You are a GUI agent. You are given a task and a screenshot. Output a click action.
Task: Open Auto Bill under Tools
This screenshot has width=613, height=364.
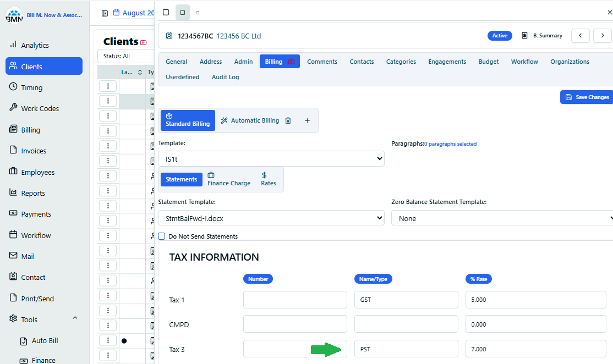click(39, 340)
